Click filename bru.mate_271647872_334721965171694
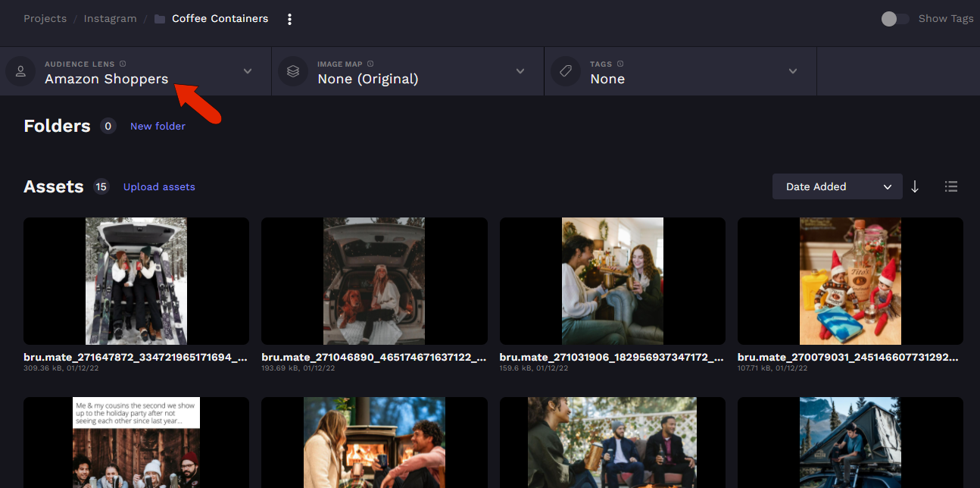This screenshot has width=980, height=488. (136, 357)
